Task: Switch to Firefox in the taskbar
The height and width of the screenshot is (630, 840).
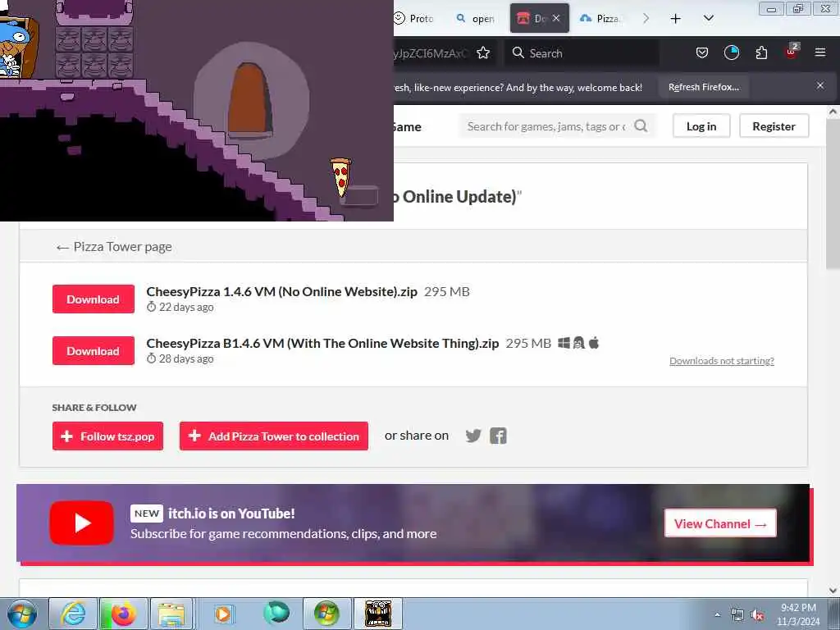Action: 123,614
